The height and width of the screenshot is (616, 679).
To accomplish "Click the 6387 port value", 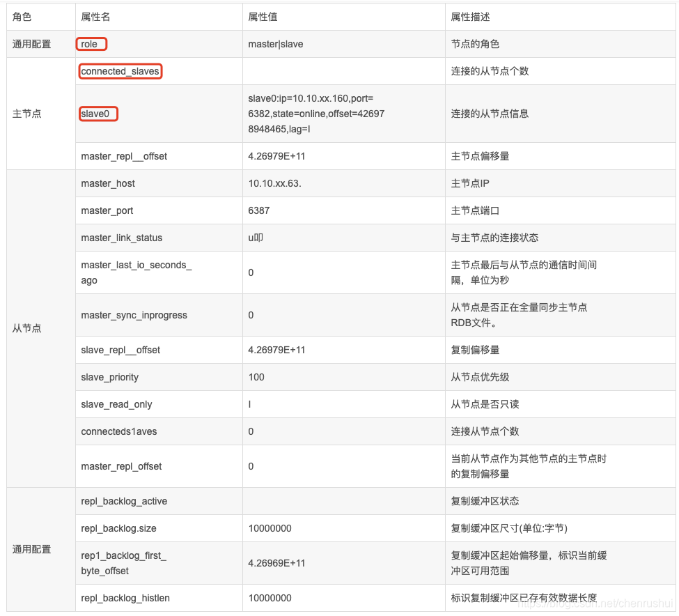I will click(x=259, y=211).
